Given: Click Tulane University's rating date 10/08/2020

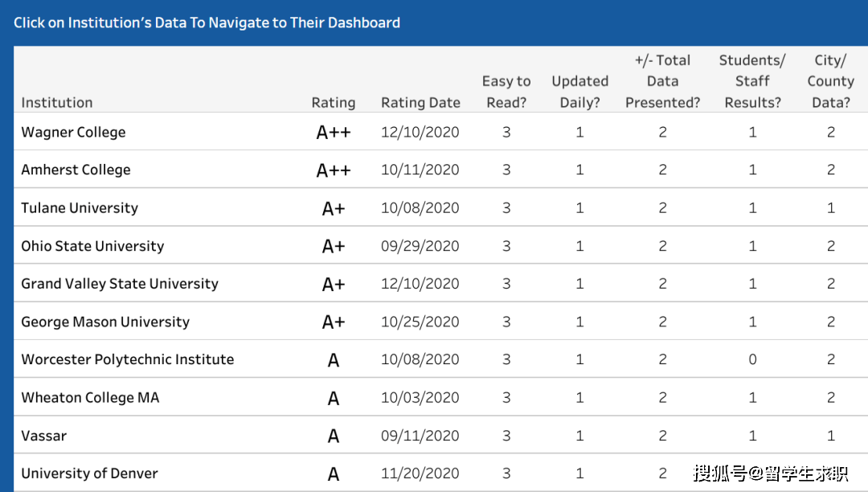Looking at the screenshot, I should (420, 208).
